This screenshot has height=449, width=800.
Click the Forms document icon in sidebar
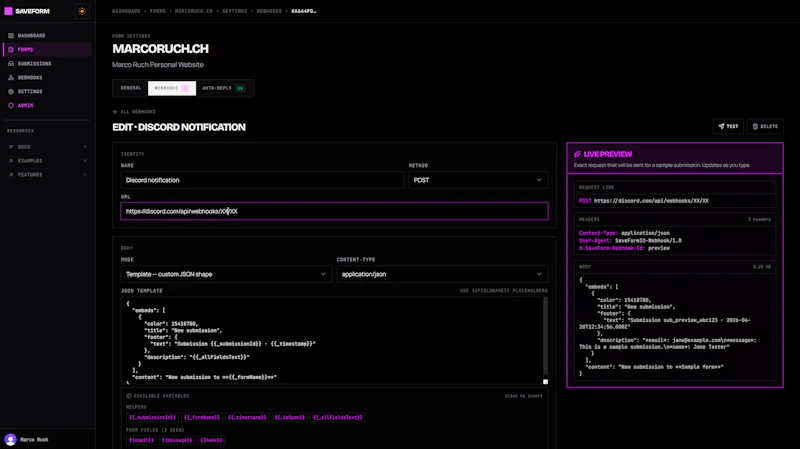(11, 49)
